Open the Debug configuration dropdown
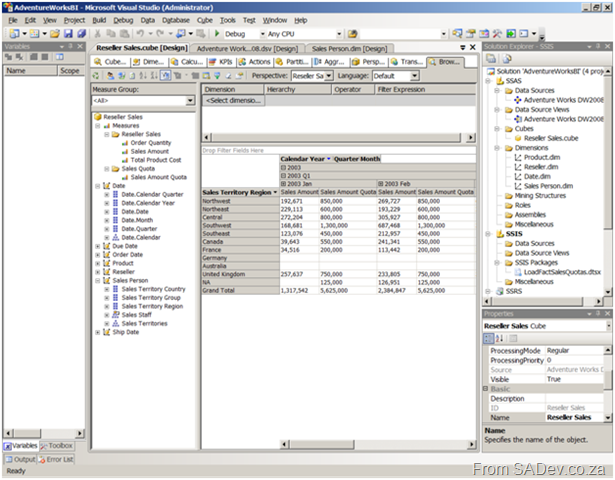The height and width of the screenshot is (480, 615). coord(263,34)
